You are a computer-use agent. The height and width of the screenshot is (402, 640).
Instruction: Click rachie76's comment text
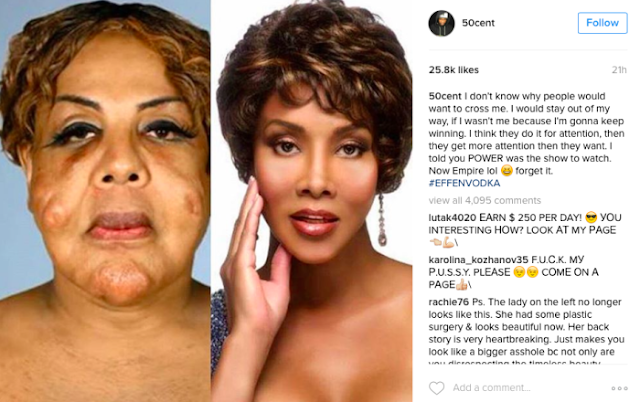[x=527, y=333]
